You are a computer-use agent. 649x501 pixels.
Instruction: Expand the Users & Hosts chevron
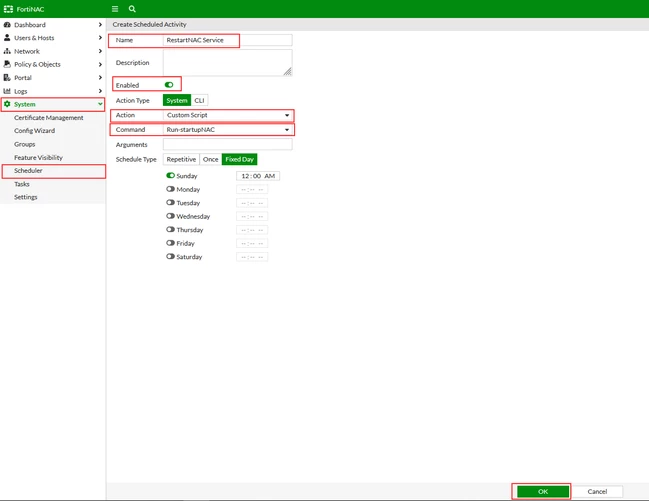point(100,38)
